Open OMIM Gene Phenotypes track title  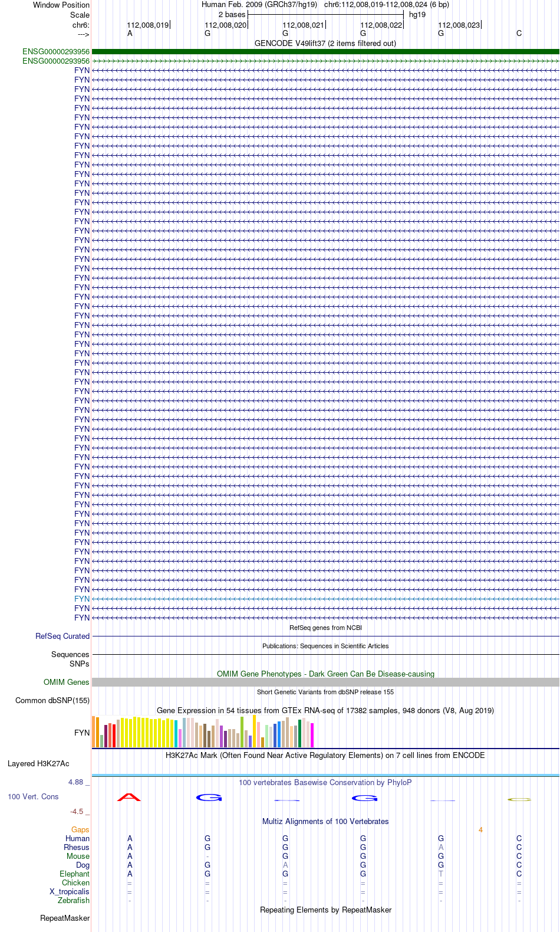coord(325,674)
